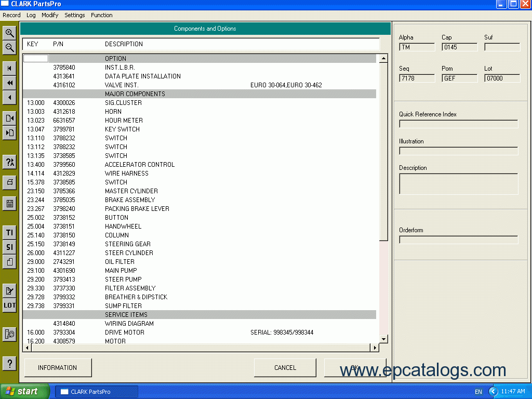The height and width of the screenshot is (399, 532).
Task: Select the WIRE HARNESS row
Action: click(199, 174)
